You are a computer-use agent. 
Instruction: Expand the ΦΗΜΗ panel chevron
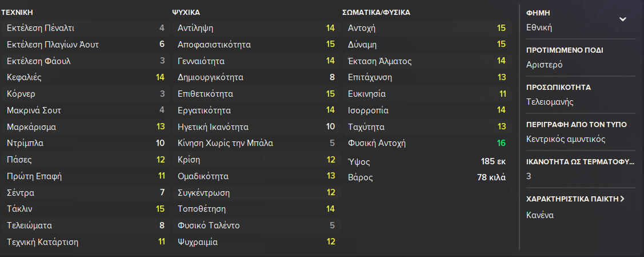coord(623,19)
